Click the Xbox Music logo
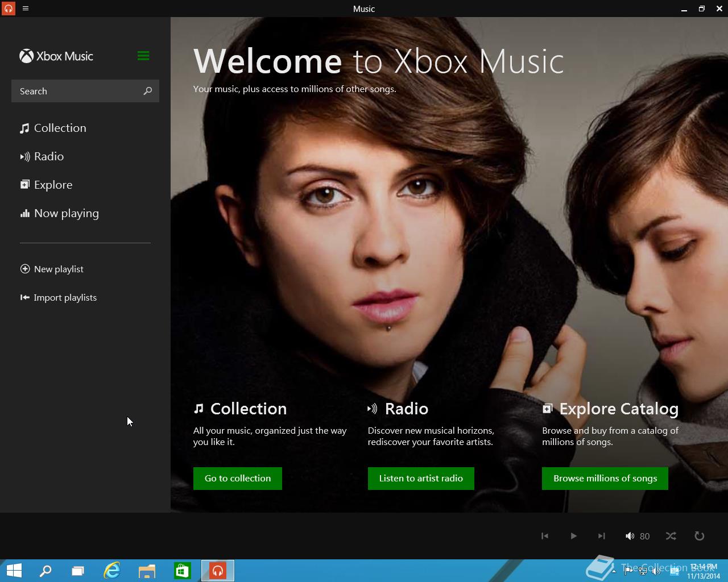Screen dimensions: 728x582 [56, 56]
